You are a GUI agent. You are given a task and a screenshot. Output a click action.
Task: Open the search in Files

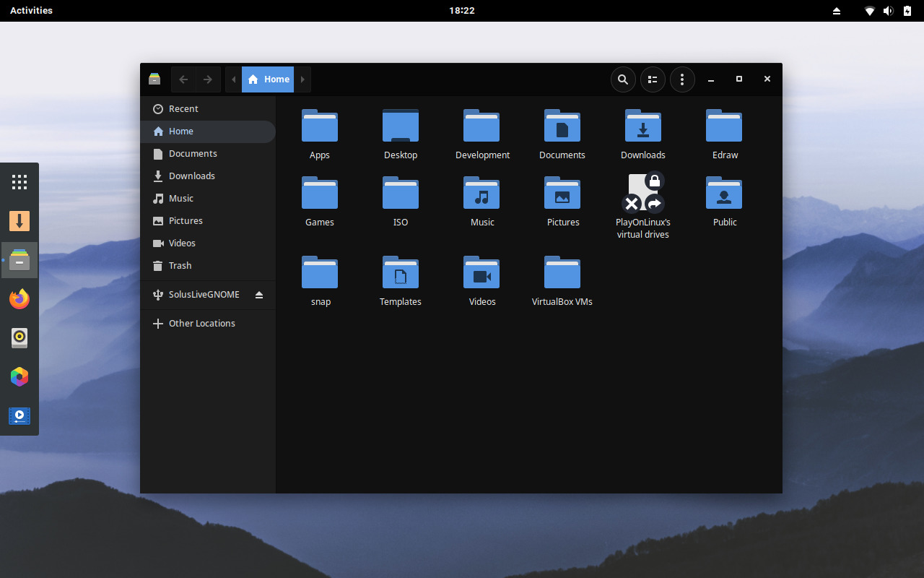pyautogui.click(x=622, y=79)
